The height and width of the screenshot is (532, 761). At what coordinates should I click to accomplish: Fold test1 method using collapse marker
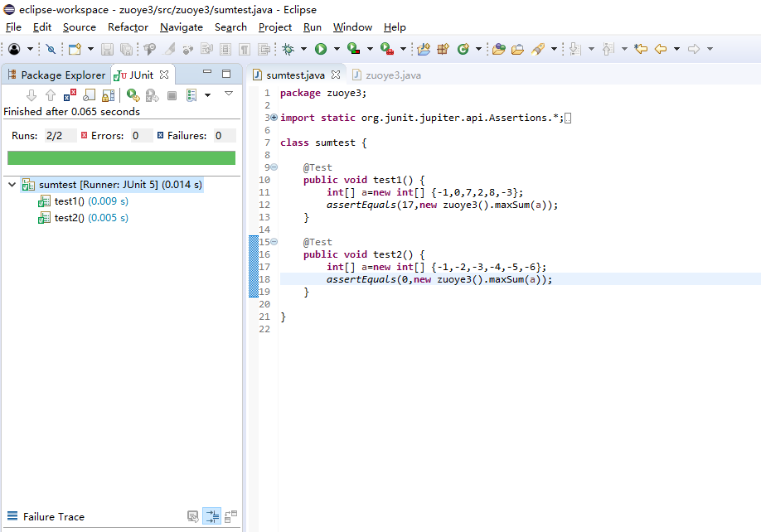point(274,167)
